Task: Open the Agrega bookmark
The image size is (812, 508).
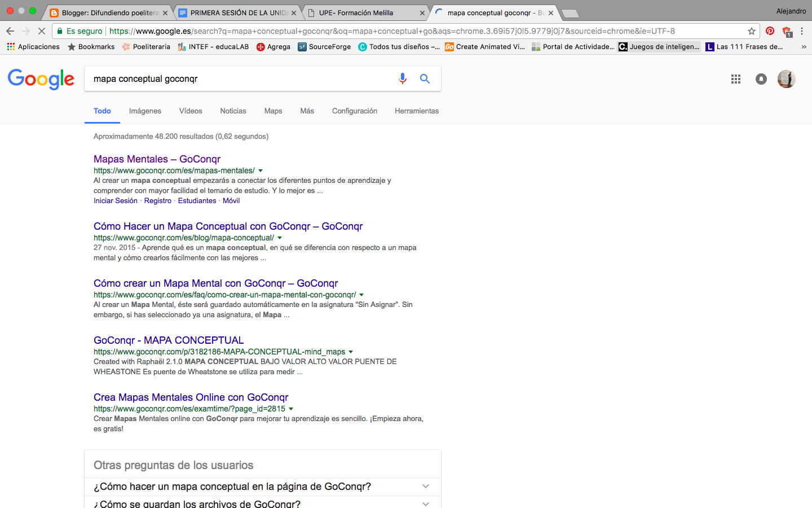Action: click(273, 47)
